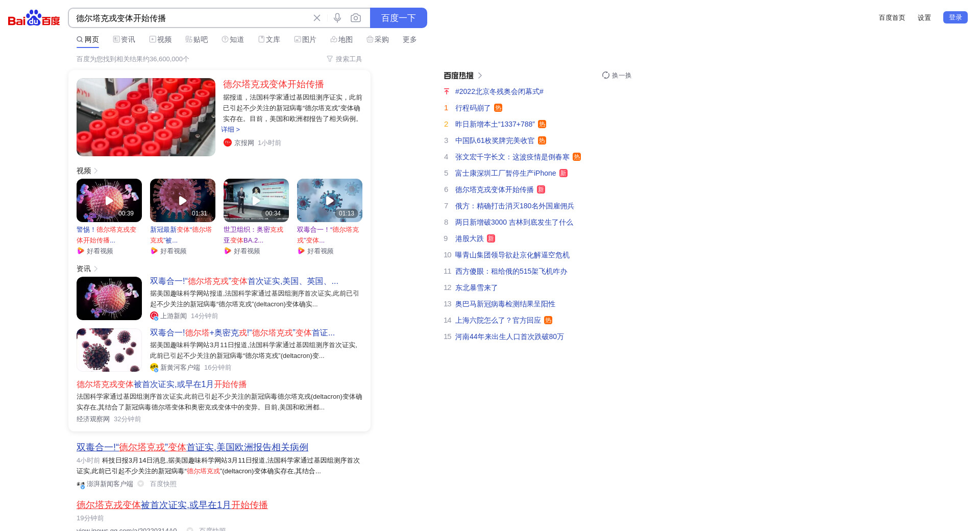
Task: Switch to the 图片 tab
Action: tap(305, 39)
